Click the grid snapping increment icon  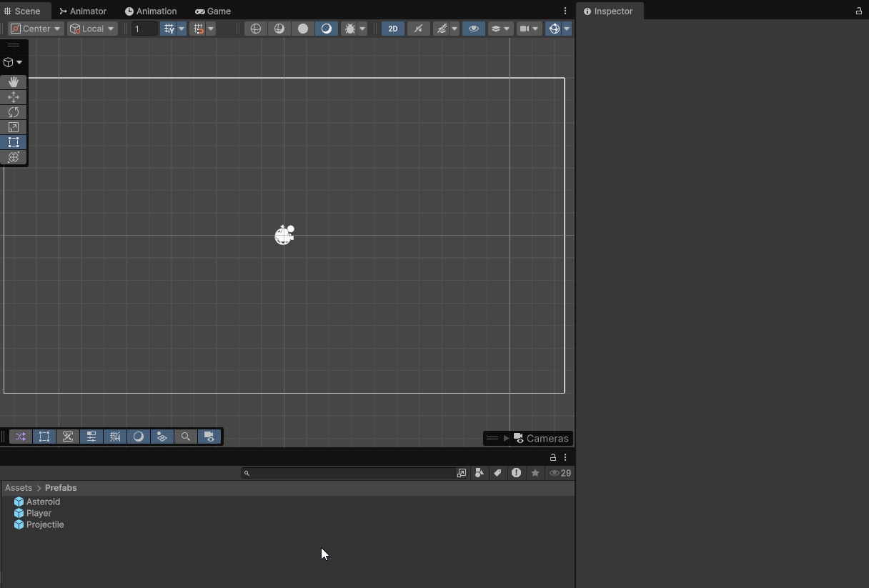tap(199, 29)
